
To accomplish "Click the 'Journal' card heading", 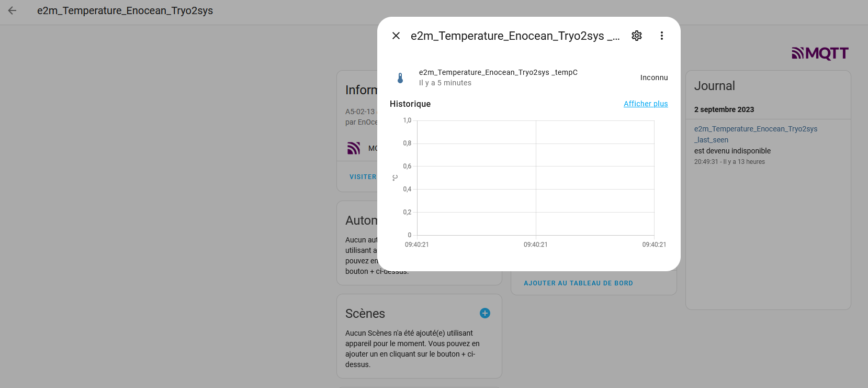I will [714, 86].
